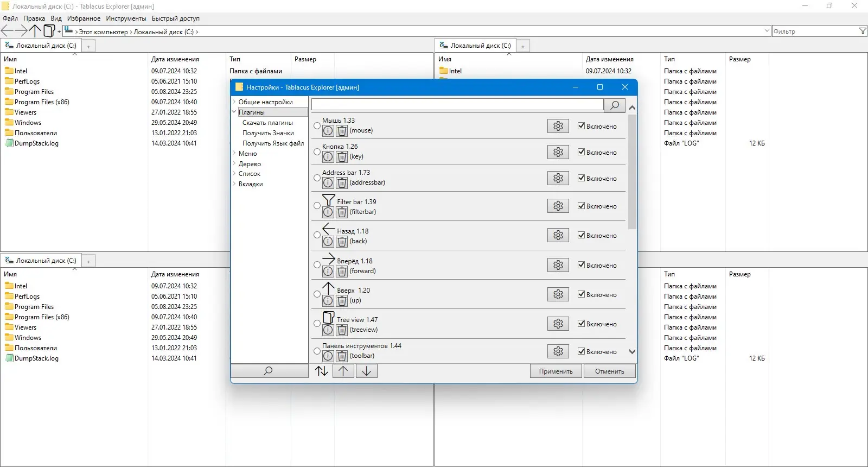Open settings gear for Назад plugin
The width and height of the screenshot is (868, 467).
coord(558,235)
